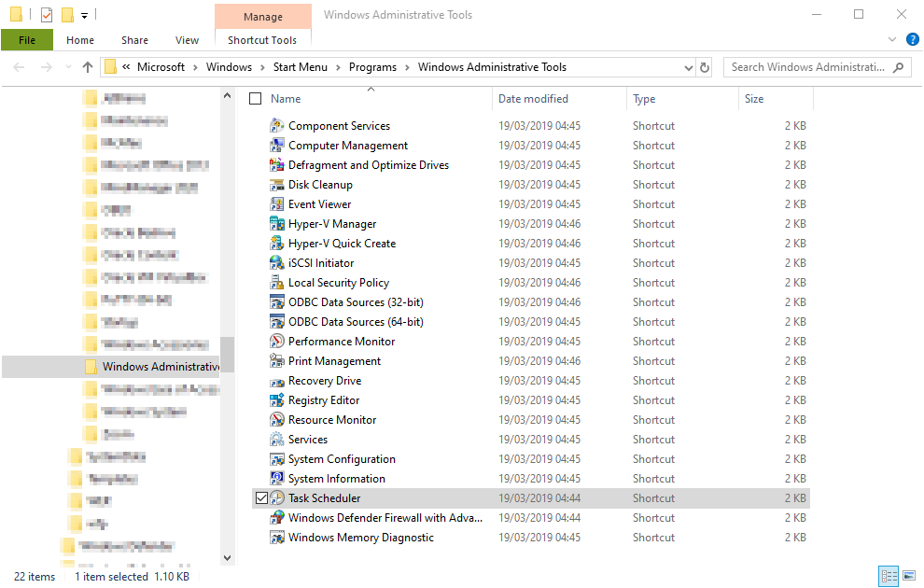Open the recent locations dropdown arrow
This screenshot has height=588, width=924.
click(68, 67)
